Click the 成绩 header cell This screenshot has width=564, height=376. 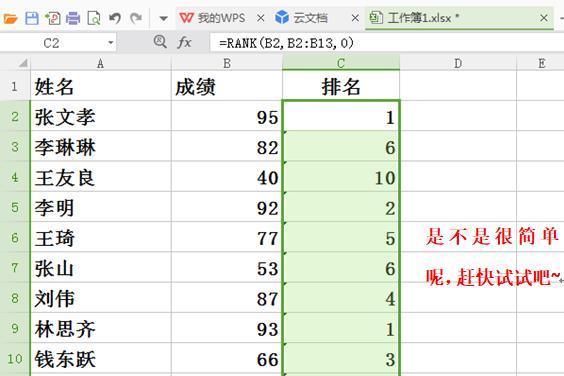click(227, 86)
